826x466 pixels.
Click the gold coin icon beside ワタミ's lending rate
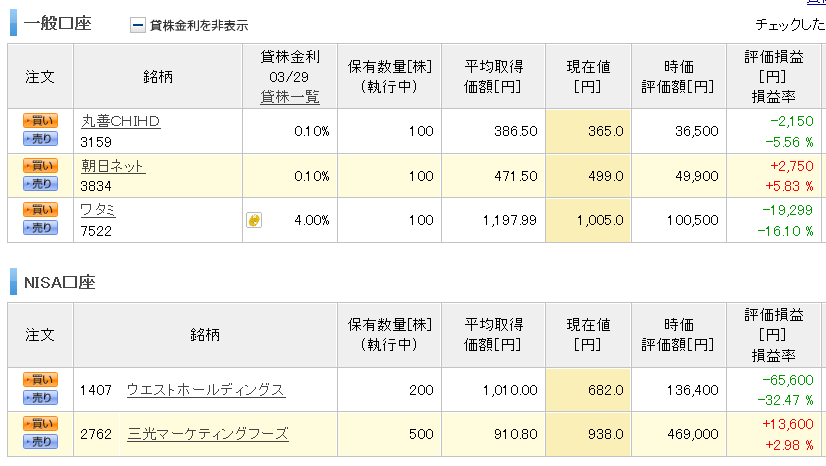254,220
